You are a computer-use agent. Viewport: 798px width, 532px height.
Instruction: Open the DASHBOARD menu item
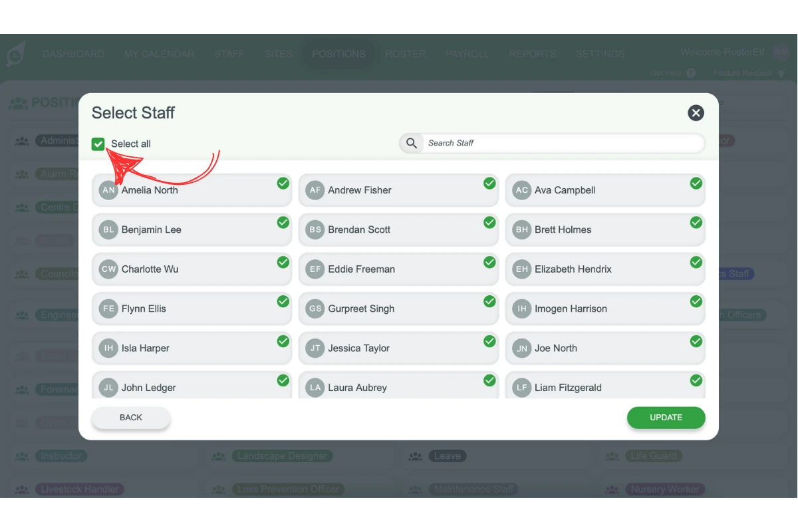[x=73, y=54]
